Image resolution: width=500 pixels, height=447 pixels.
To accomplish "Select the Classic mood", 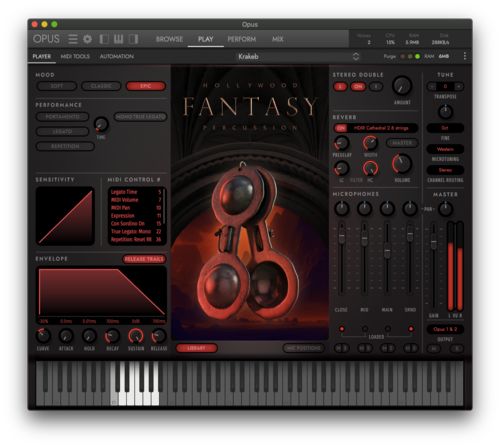I will point(101,86).
